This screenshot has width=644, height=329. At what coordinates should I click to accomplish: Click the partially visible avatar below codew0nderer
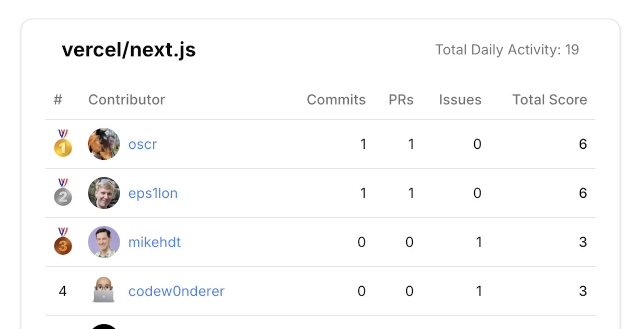pyautogui.click(x=103, y=326)
